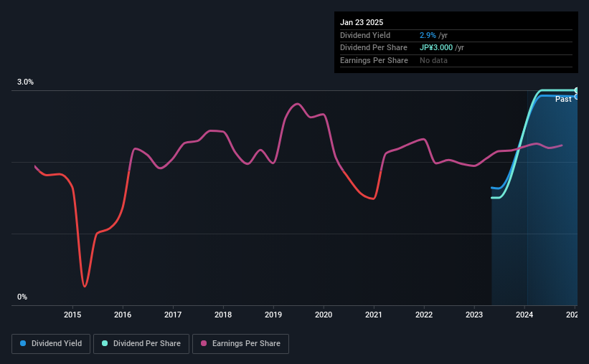
Task: Click the 3.0% y-axis label
Action: coord(26,82)
